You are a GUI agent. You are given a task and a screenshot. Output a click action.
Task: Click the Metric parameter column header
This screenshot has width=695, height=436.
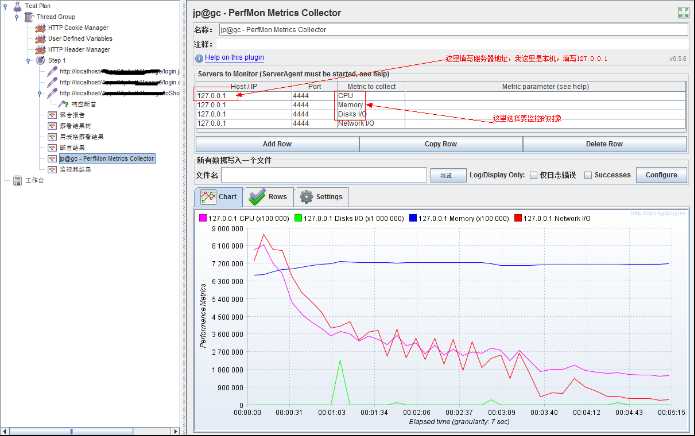[546, 87]
